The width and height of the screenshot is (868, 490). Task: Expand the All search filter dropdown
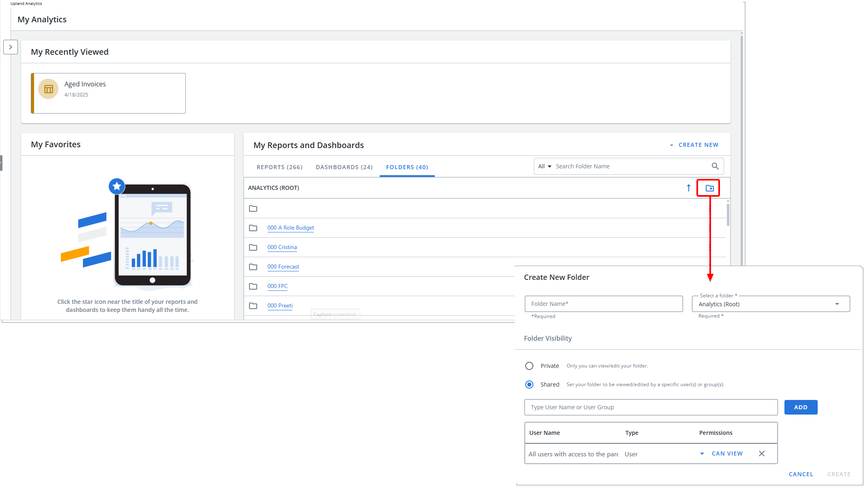544,166
